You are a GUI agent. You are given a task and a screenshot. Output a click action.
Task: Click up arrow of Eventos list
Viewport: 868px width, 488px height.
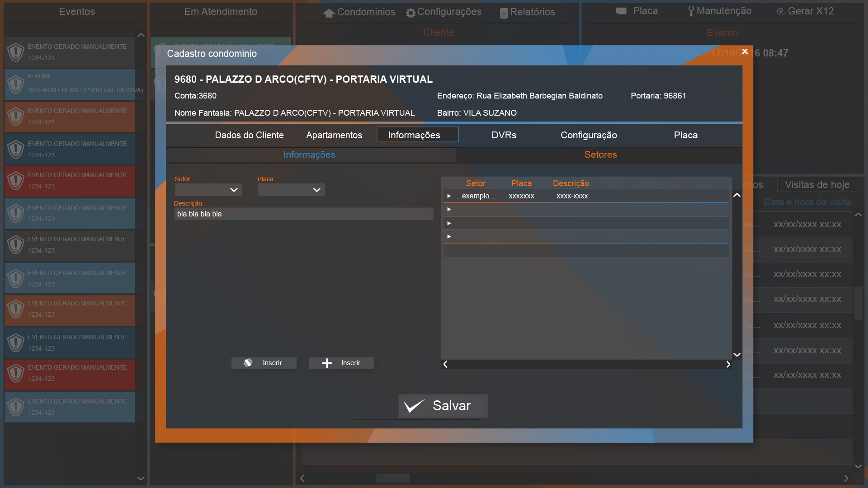point(141,35)
